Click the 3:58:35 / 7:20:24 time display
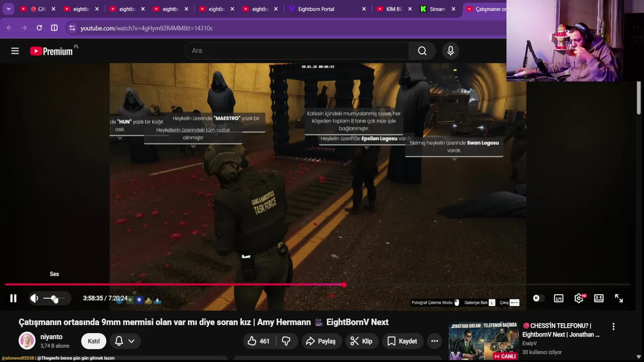Image resolution: width=644 pixels, height=362 pixels. click(105, 298)
